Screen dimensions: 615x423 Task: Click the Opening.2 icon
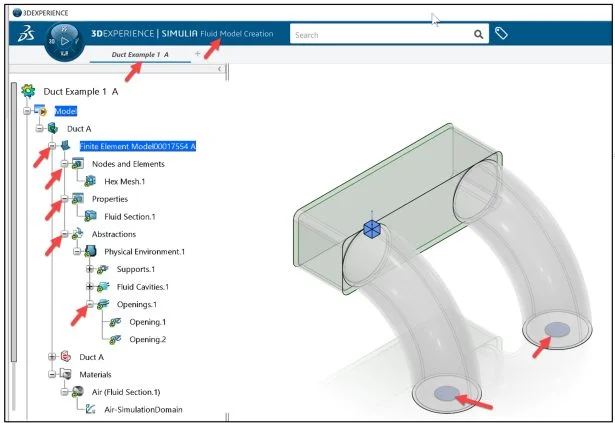[115, 339]
